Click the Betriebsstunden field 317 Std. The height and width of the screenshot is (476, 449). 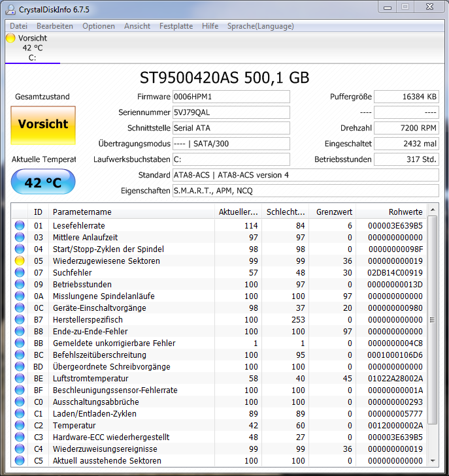(x=407, y=159)
